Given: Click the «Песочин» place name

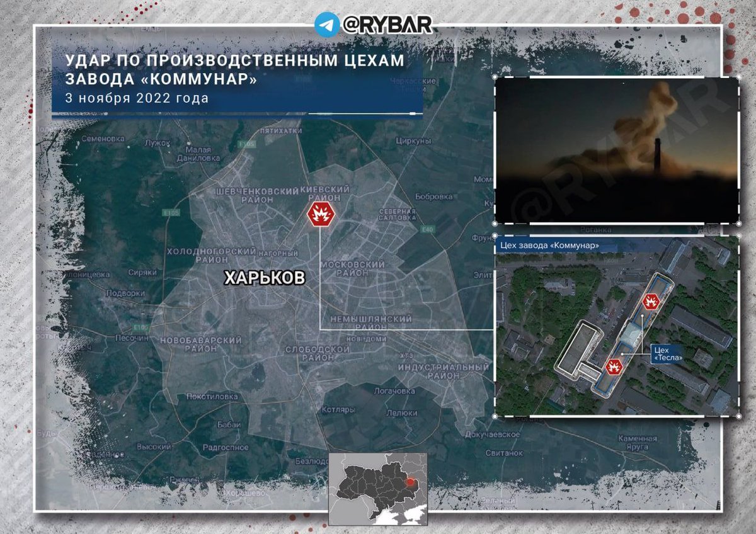Looking at the screenshot, I should (x=130, y=338).
